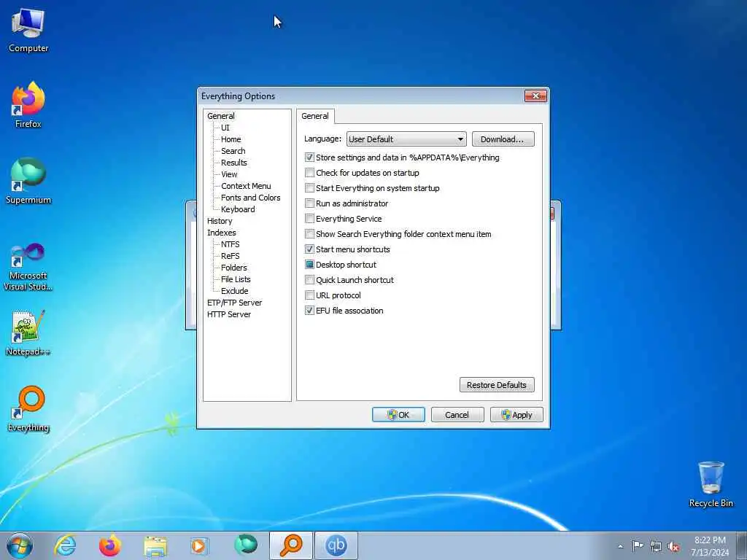The width and height of the screenshot is (747, 560).
Task: Launch Firefox from the desktop shortcut
Action: (x=28, y=105)
